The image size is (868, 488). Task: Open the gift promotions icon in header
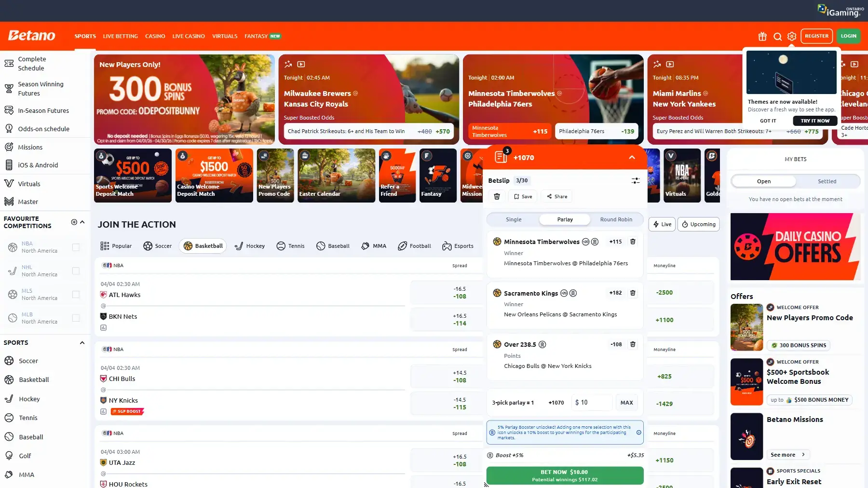point(762,36)
